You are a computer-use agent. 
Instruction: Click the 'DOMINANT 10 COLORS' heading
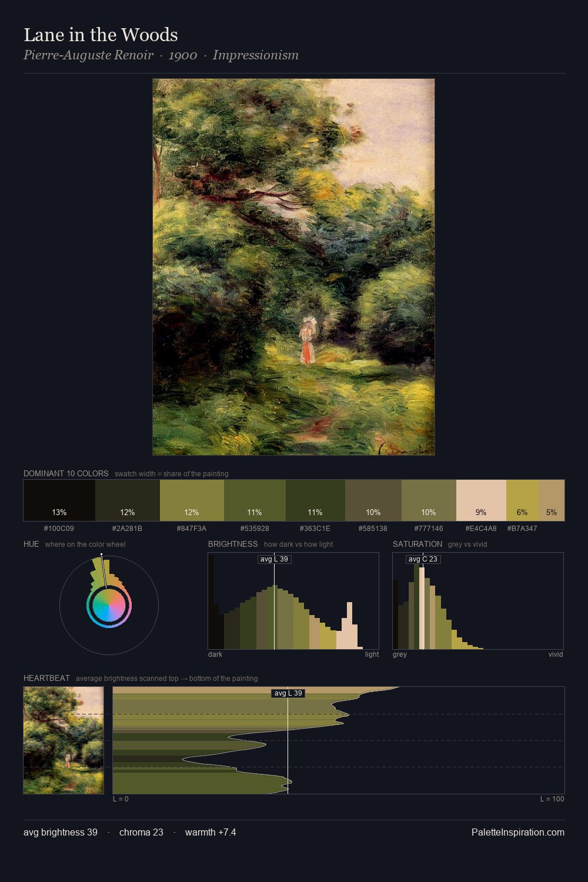point(66,473)
